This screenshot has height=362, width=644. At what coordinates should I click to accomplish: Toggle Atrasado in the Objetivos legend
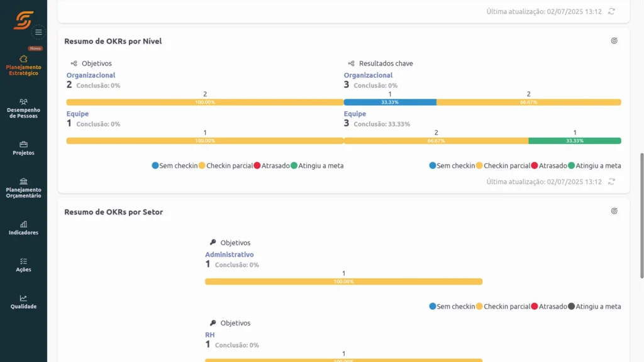point(272,166)
